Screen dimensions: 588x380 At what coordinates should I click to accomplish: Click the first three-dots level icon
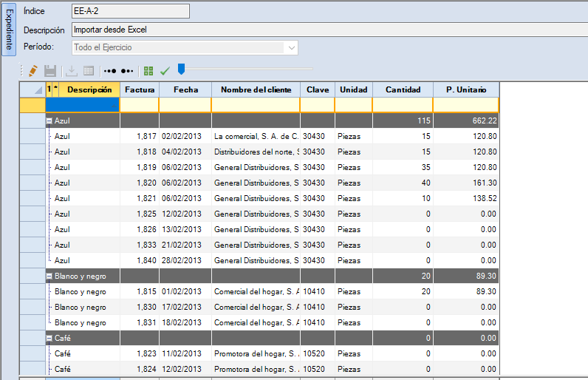tap(110, 71)
